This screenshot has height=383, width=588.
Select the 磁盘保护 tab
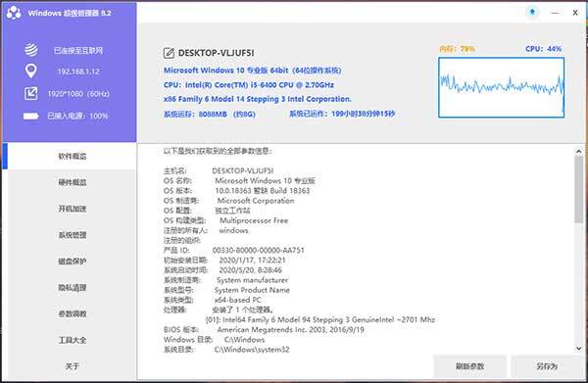72,262
